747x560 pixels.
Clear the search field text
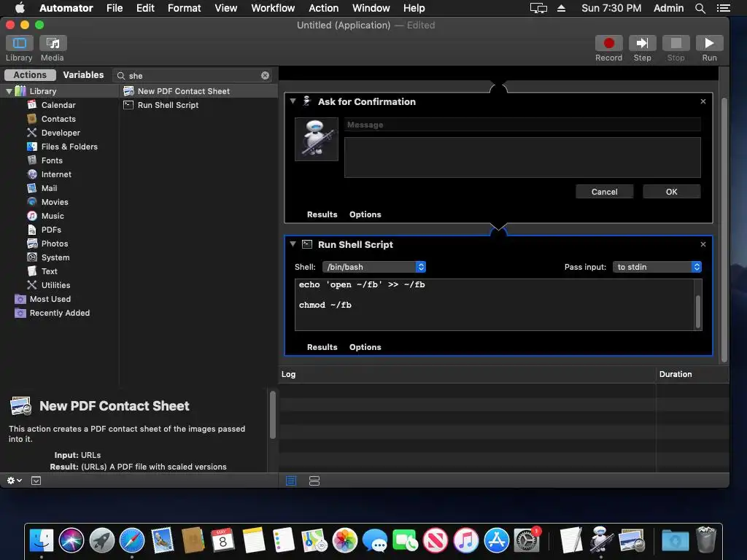click(265, 75)
